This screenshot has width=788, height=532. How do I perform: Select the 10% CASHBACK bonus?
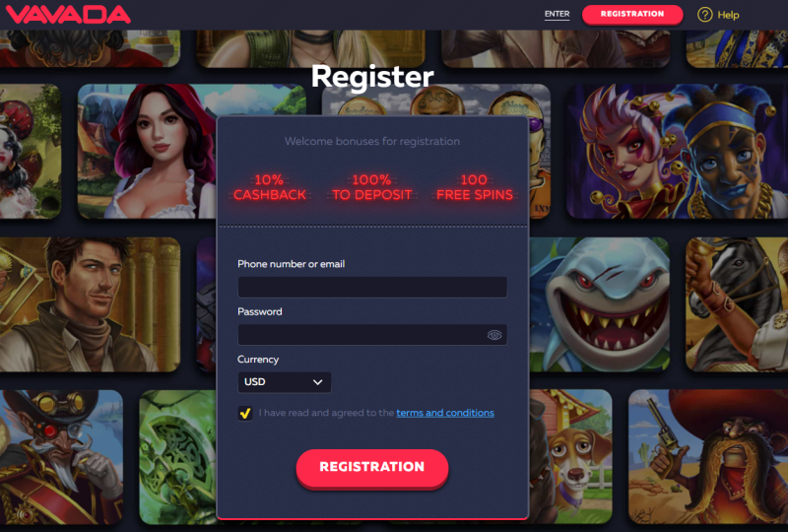coord(269,187)
